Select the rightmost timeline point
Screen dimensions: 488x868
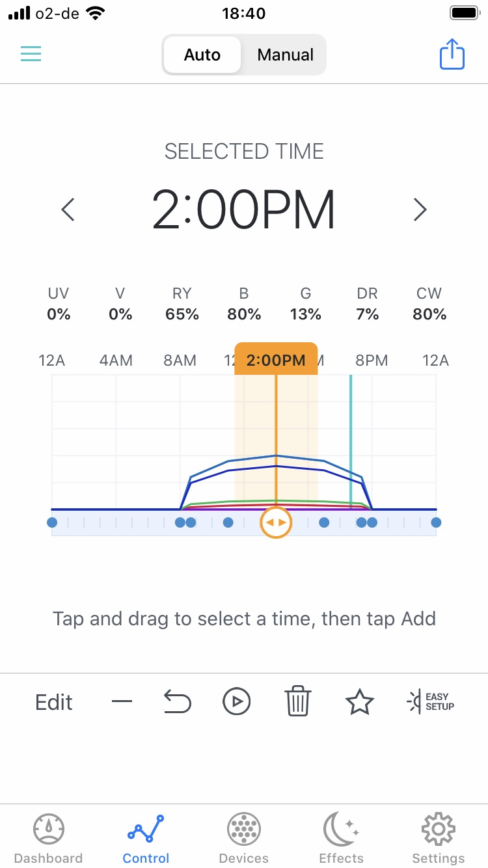[436, 522]
